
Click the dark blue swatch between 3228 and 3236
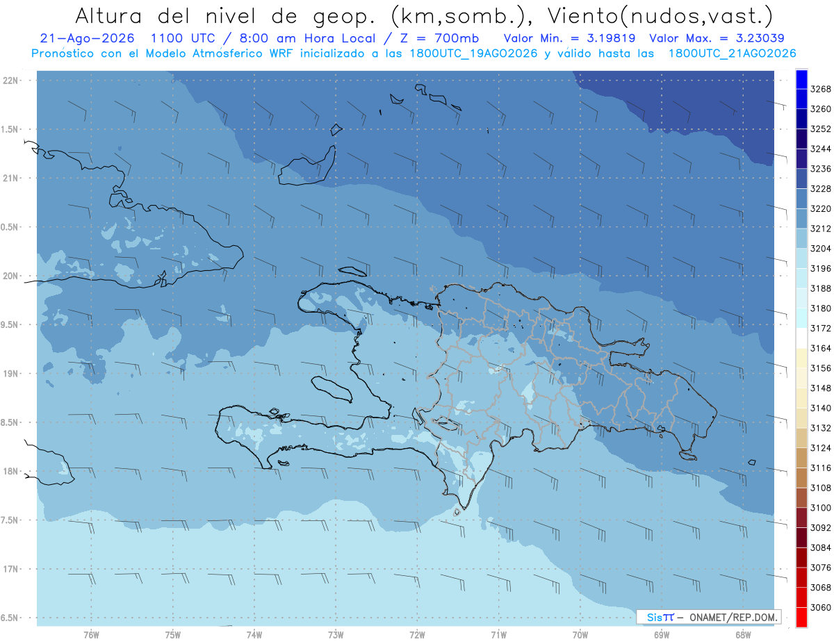click(801, 179)
